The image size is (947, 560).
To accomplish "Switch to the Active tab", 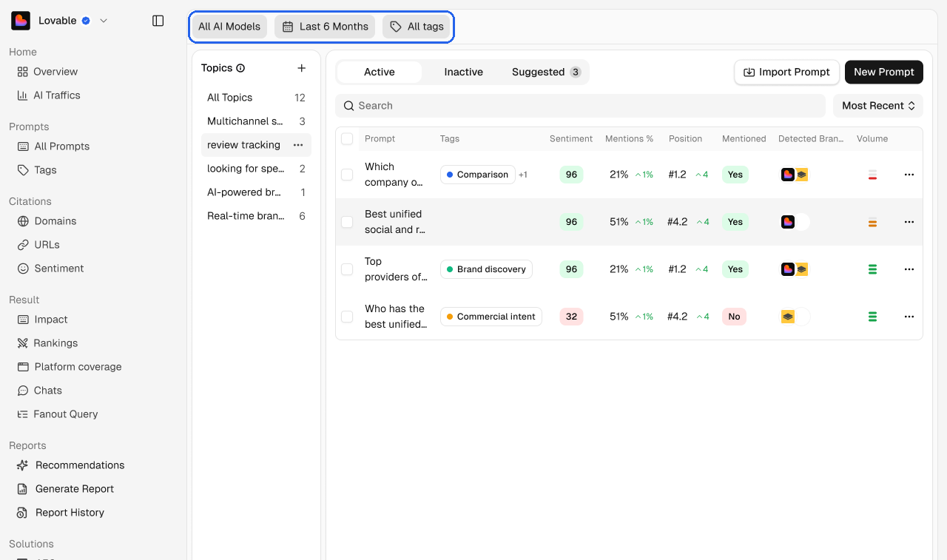I will coord(380,72).
